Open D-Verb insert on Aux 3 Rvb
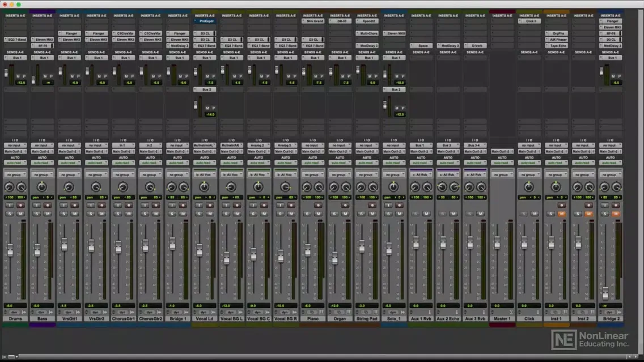The width and height of the screenshot is (644, 362). (x=475, y=46)
